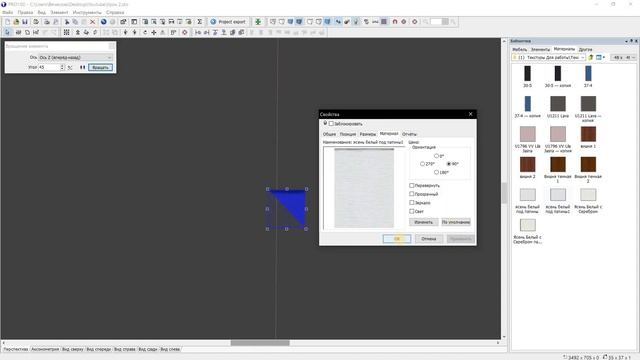Switch to the Вид сверху view tab
The width and height of the screenshot is (640, 360).
73,349
